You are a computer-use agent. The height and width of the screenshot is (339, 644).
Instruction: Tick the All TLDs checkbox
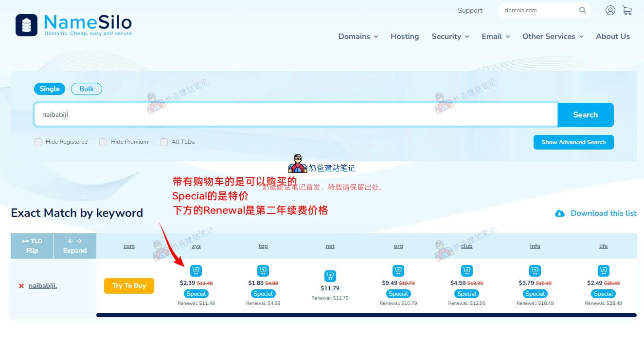point(164,142)
